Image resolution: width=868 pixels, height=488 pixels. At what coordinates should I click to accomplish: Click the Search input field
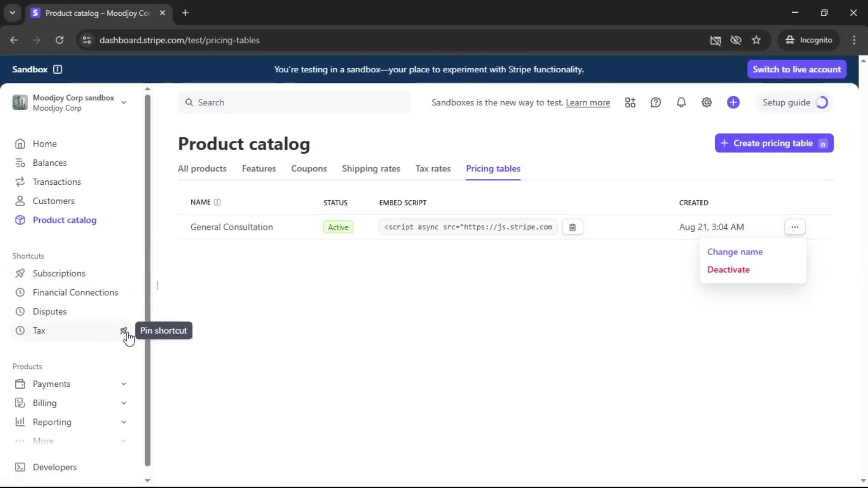click(x=294, y=103)
